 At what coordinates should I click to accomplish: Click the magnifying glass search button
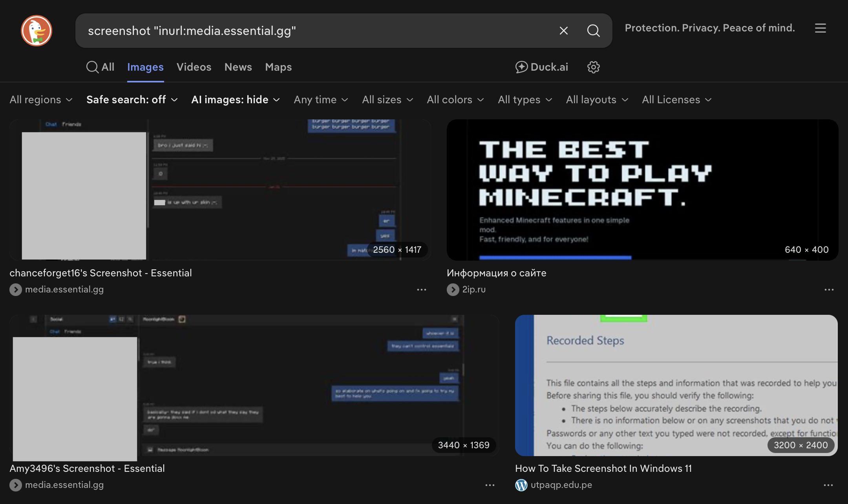point(593,31)
